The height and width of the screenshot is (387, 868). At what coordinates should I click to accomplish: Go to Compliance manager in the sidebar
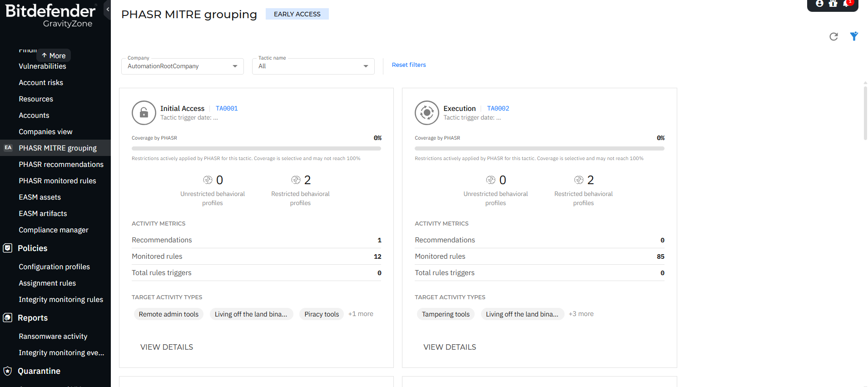point(54,230)
